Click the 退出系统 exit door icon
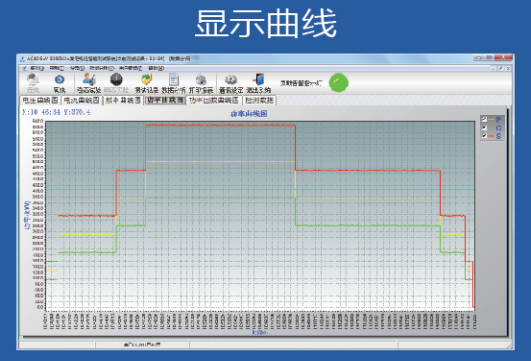 [258, 79]
